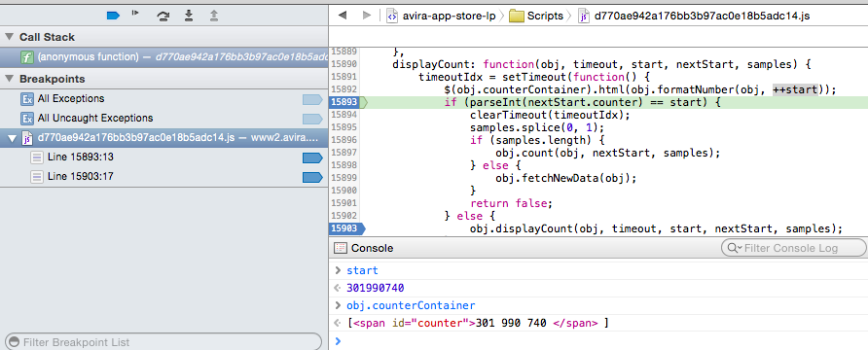Go forward with the right navigation arrow
Image resolution: width=868 pixels, height=350 pixels.
click(x=367, y=16)
